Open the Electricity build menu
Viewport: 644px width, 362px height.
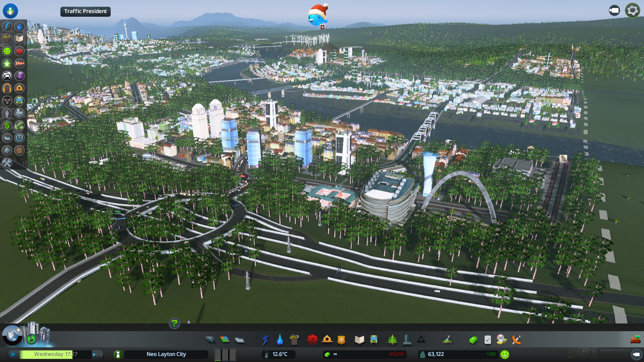pyautogui.click(x=265, y=340)
